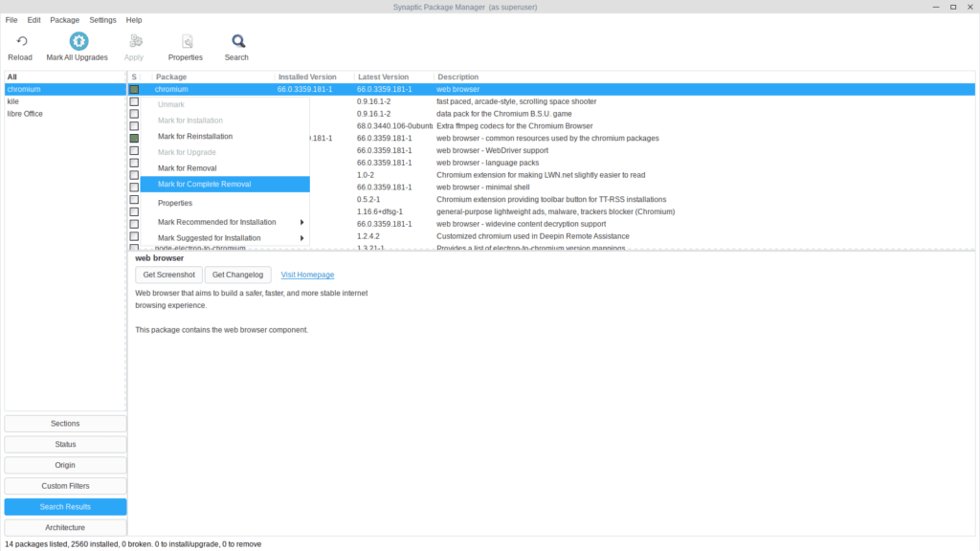Screen dimensions: 980x551
Task: Toggle checkbox for minimal shell row
Action: pos(134,187)
